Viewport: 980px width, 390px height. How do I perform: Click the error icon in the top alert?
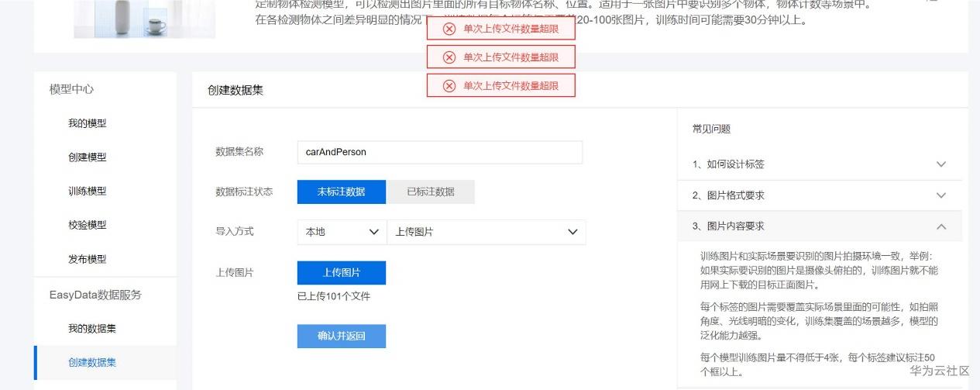pos(449,29)
